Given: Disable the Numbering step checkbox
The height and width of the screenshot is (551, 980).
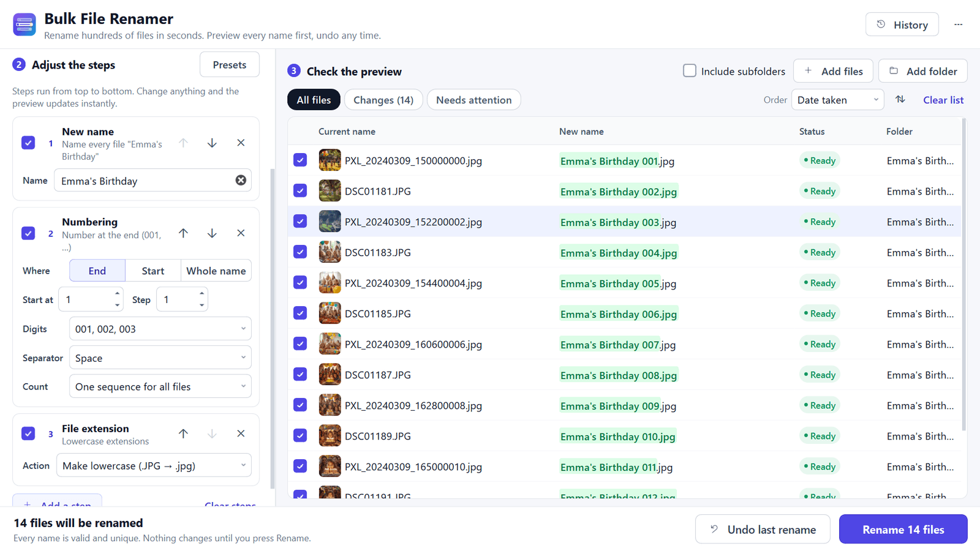Looking at the screenshot, I should click(x=28, y=233).
